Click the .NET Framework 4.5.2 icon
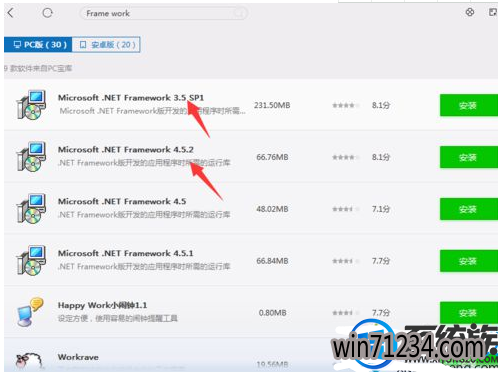The image size is (498, 372). 31,157
